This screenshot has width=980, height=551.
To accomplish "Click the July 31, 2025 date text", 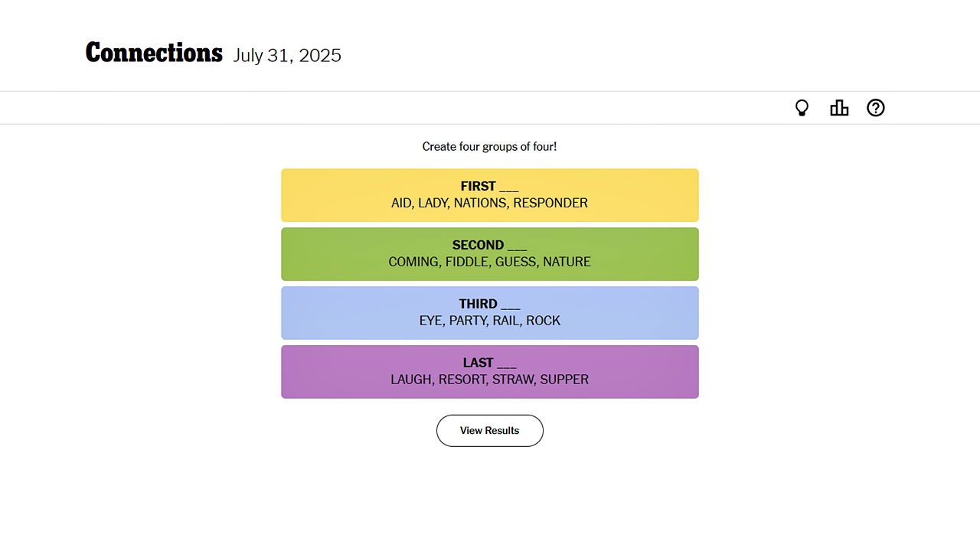I will coord(287,55).
